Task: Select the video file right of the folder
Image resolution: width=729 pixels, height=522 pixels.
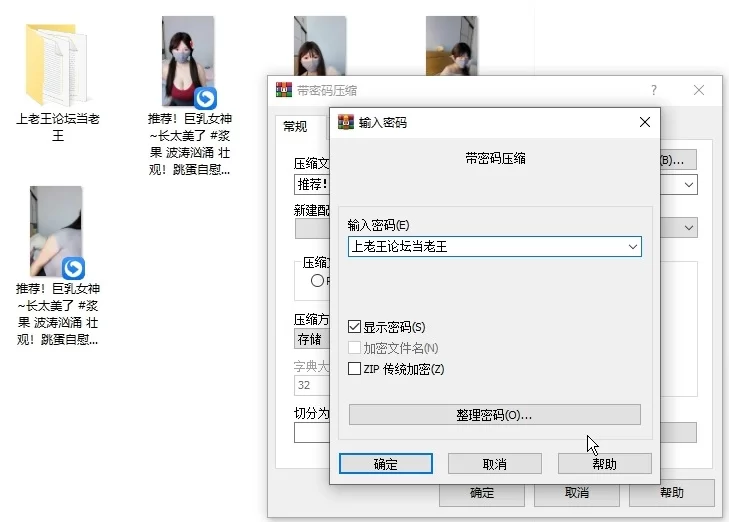Action: coord(188,62)
